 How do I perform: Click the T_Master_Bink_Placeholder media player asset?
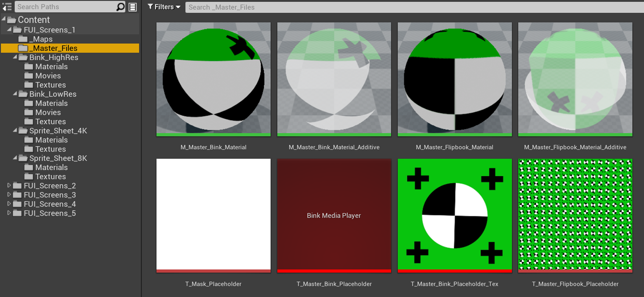tap(334, 215)
